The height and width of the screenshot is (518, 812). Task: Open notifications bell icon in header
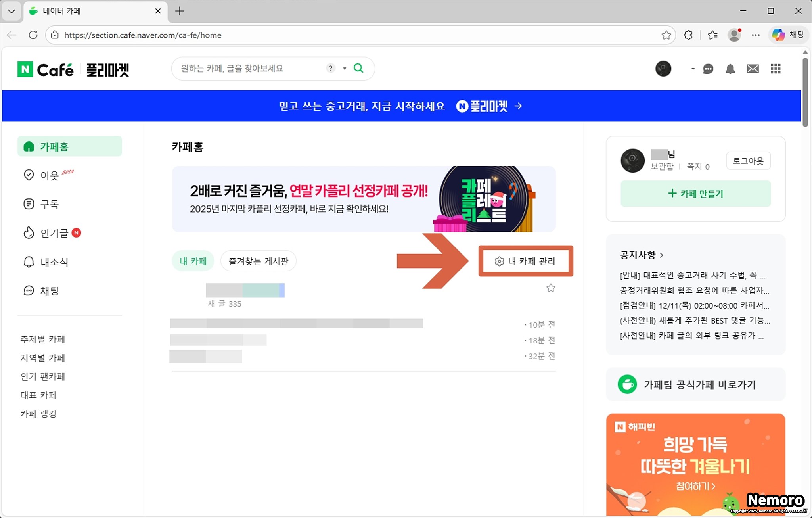730,69
